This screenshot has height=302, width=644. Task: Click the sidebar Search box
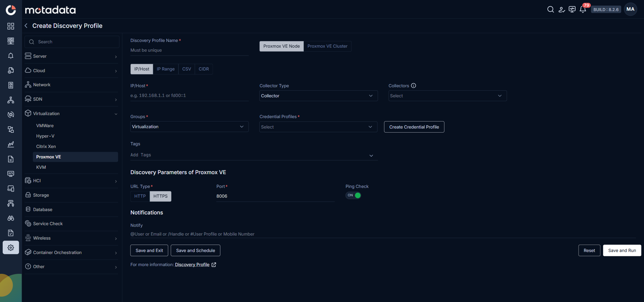(72, 42)
